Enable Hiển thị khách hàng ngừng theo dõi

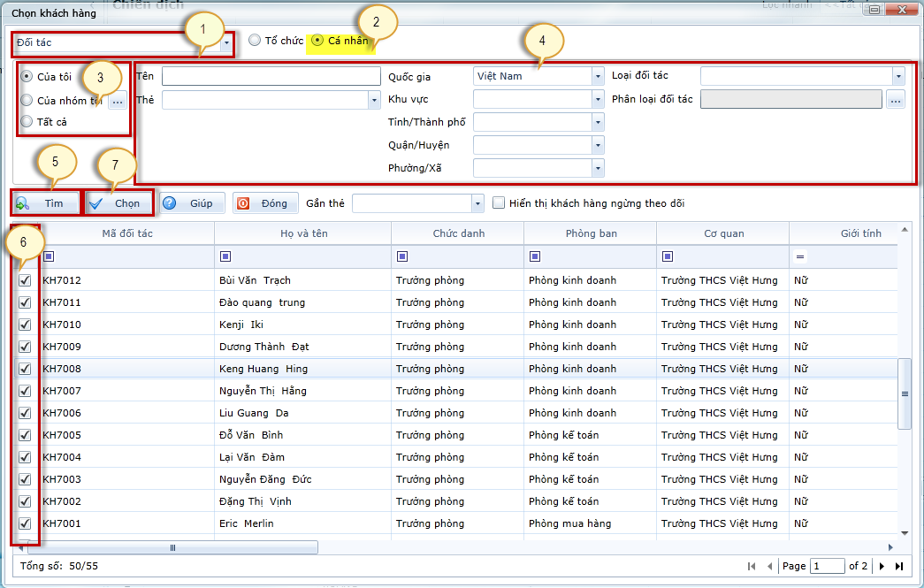[x=500, y=203]
